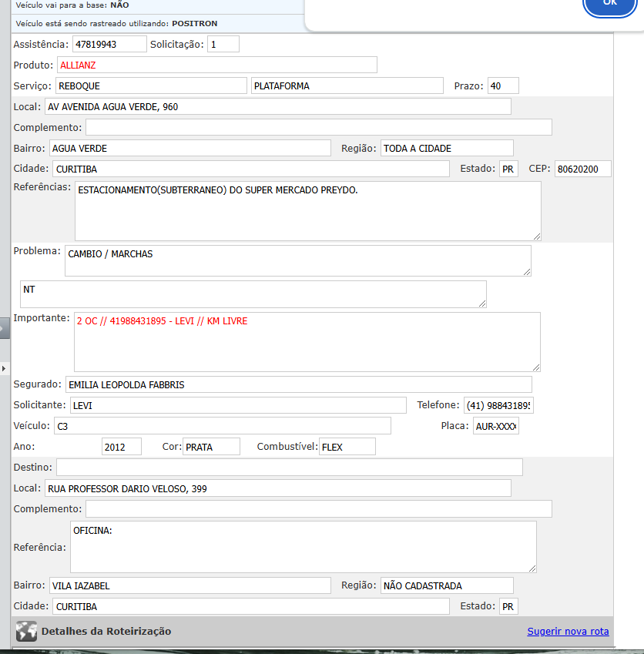Image resolution: width=644 pixels, height=654 pixels.
Task: Click the globe icon next to Detalhes da Roteirização
Action: [x=26, y=631]
